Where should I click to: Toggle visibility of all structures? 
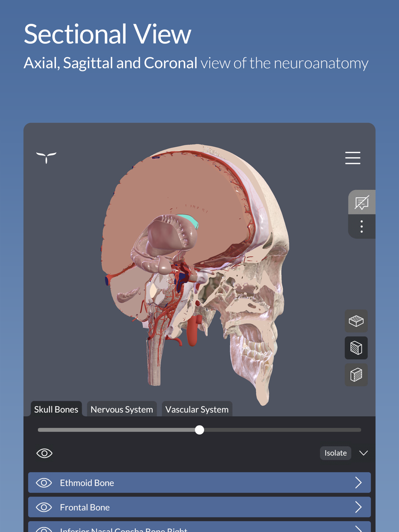[x=44, y=453]
